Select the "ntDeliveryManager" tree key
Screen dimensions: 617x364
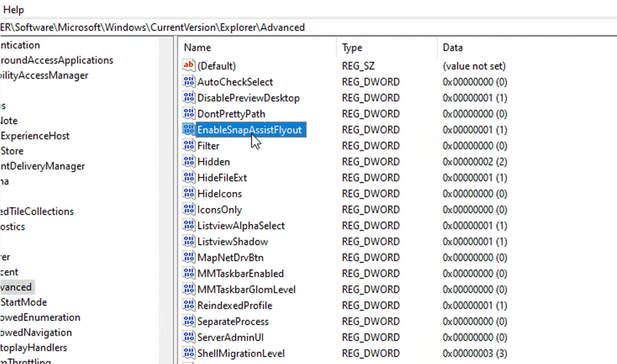tap(42, 166)
